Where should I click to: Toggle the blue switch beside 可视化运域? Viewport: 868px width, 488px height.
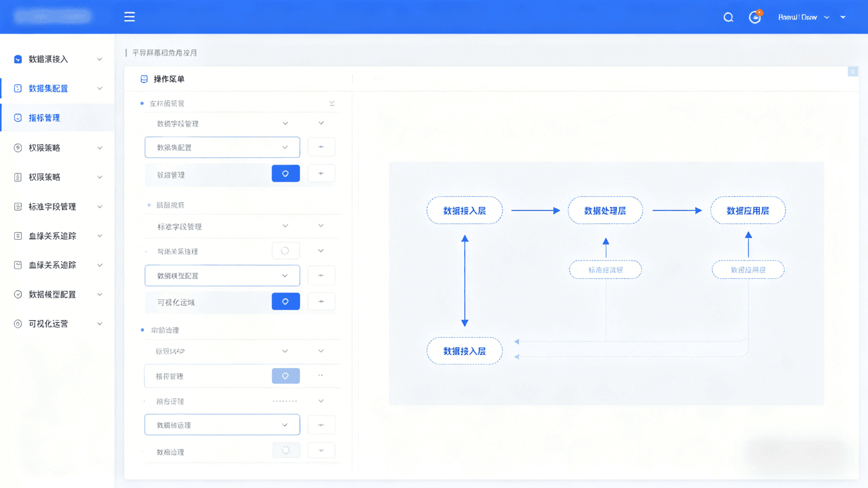tap(285, 302)
